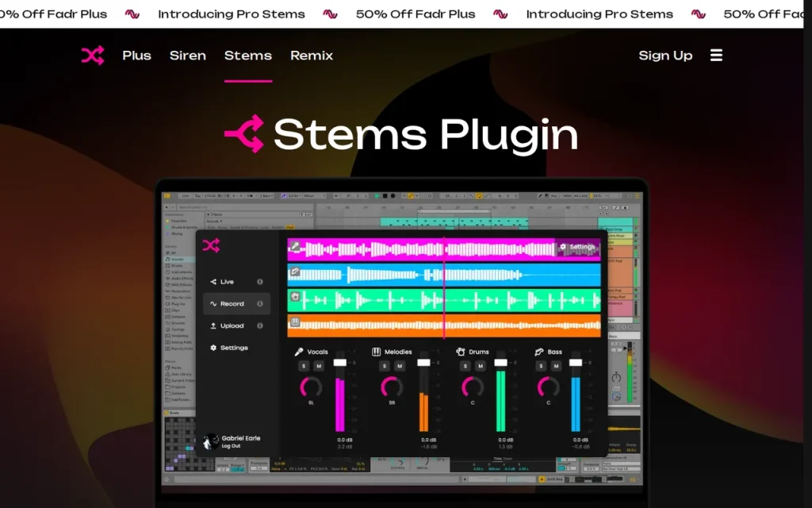Click the Vocals 0.0 dB level readout
Viewport: 812px width, 508px height.
point(345,440)
